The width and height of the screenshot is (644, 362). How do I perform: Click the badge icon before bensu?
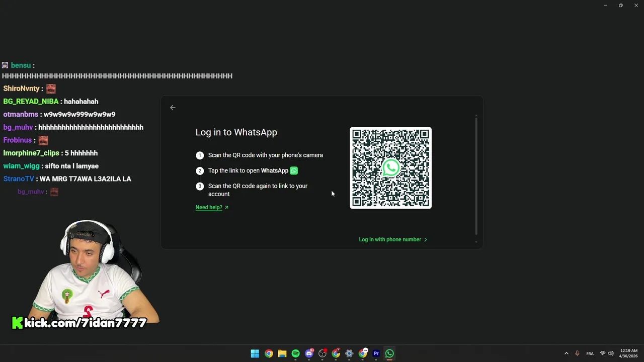(x=5, y=65)
